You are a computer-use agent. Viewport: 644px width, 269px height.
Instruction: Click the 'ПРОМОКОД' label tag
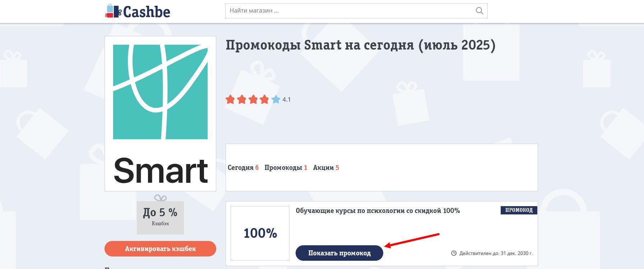pyautogui.click(x=519, y=210)
